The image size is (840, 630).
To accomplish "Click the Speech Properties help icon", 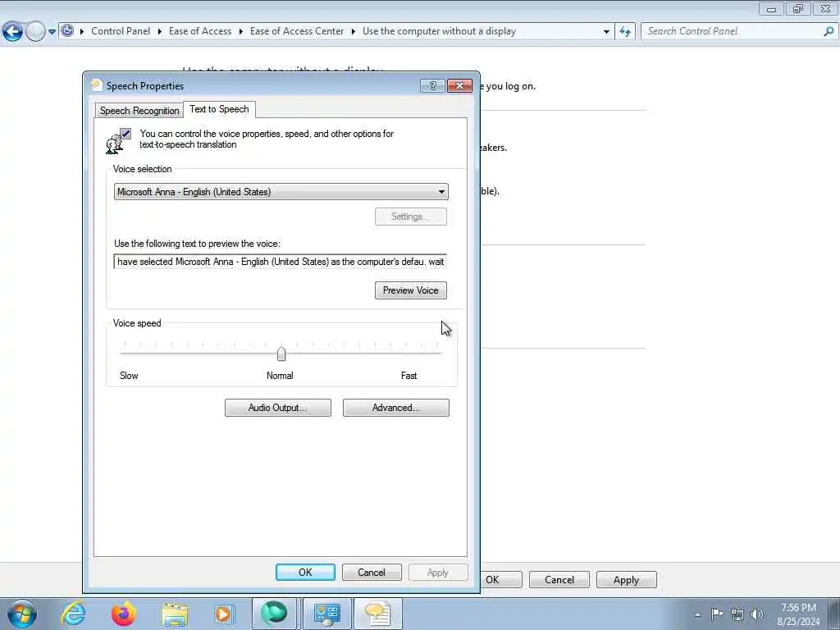I will pyautogui.click(x=432, y=85).
